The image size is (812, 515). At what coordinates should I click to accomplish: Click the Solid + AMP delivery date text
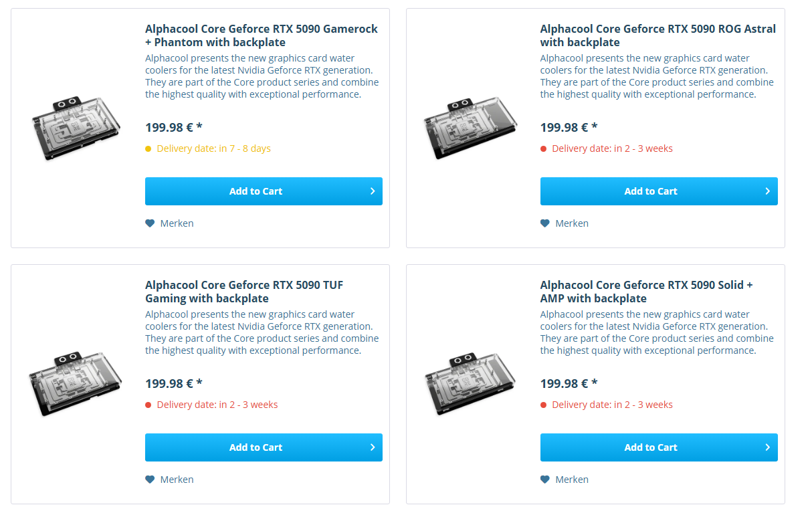click(612, 405)
